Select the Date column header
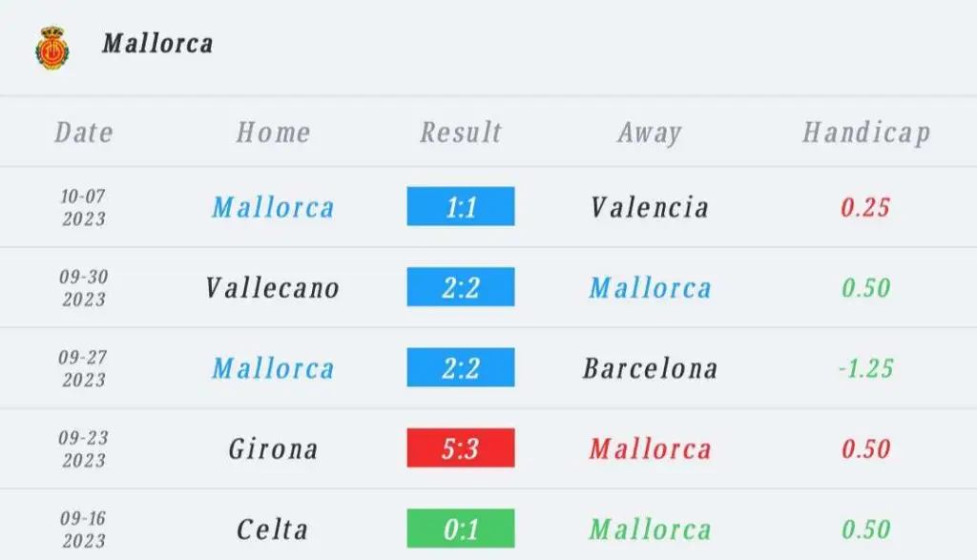Viewport: 977px width, 560px height. pos(84,132)
